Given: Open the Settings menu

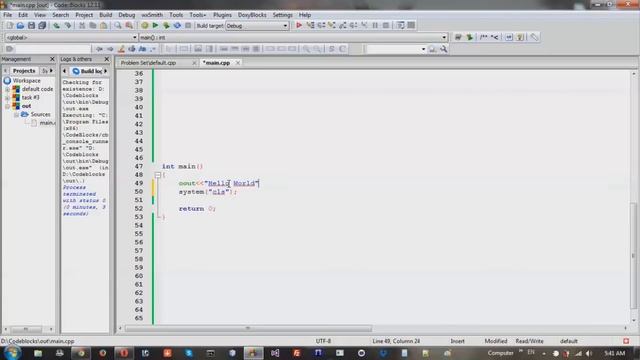Looking at the screenshot, I should click(282, 15).
